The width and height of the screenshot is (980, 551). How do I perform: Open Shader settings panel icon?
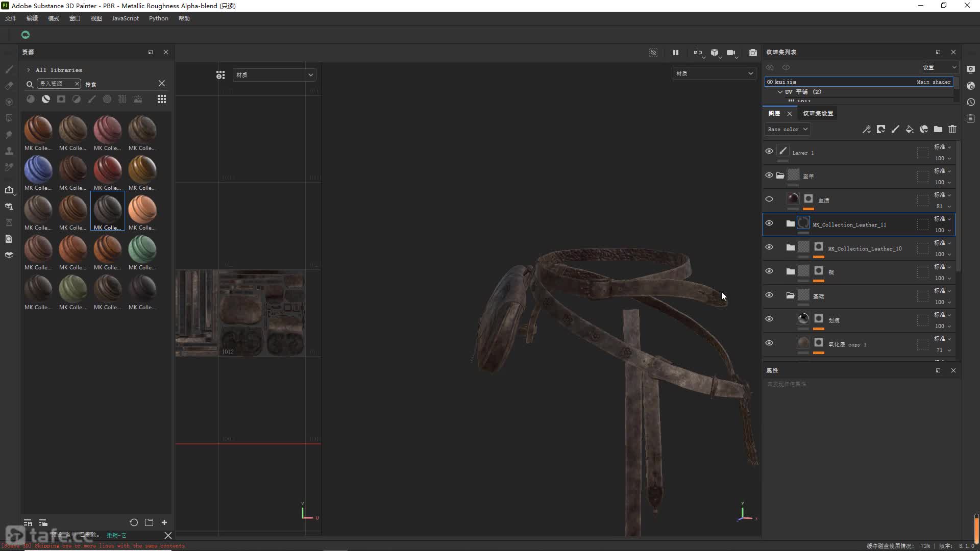971,86
